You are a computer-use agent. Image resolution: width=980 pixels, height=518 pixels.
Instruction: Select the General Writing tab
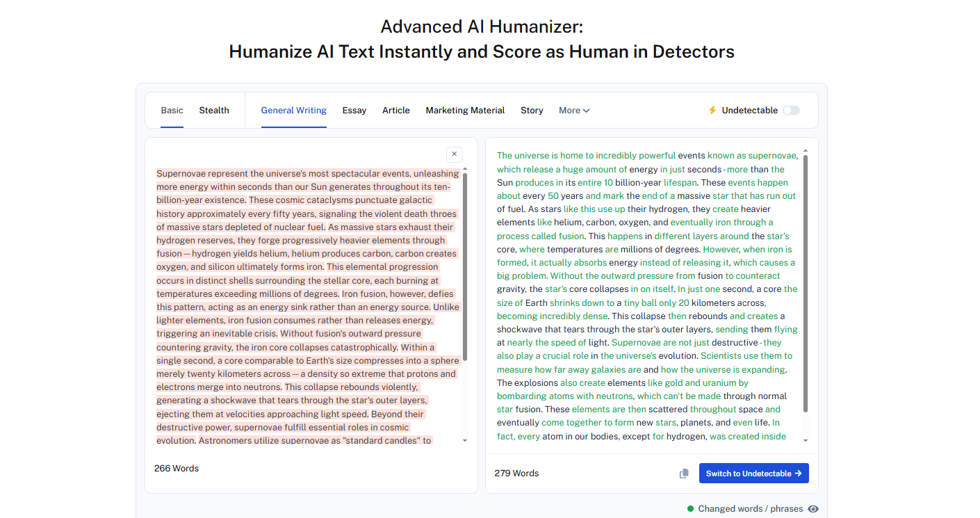point(294,111)
